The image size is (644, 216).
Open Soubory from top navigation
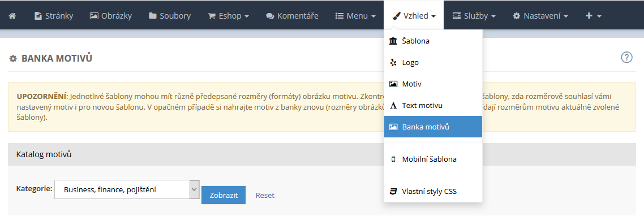[170, 16]
